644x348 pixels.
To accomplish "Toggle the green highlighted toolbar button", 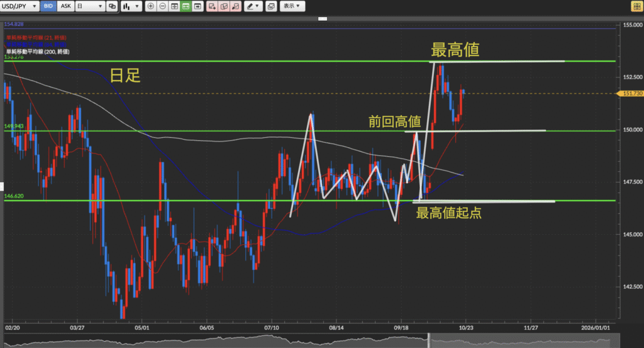I will [x=186, y=6].
